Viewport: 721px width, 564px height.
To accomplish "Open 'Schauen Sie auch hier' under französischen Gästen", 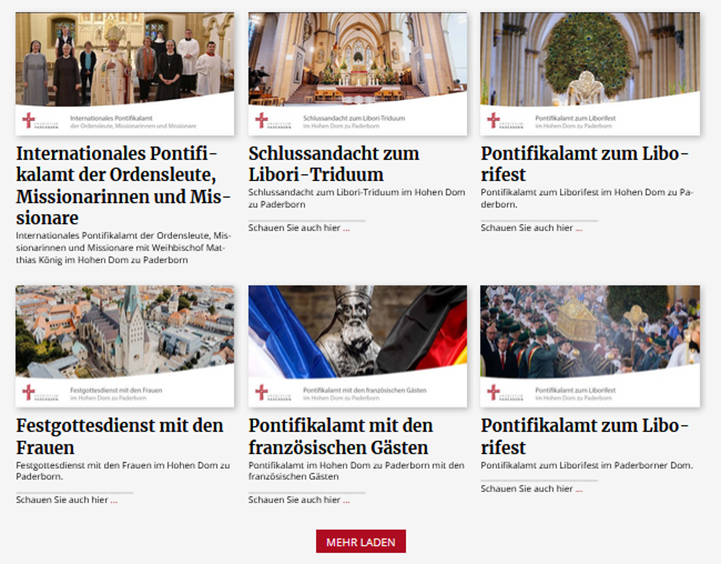I will click(299, 500).
